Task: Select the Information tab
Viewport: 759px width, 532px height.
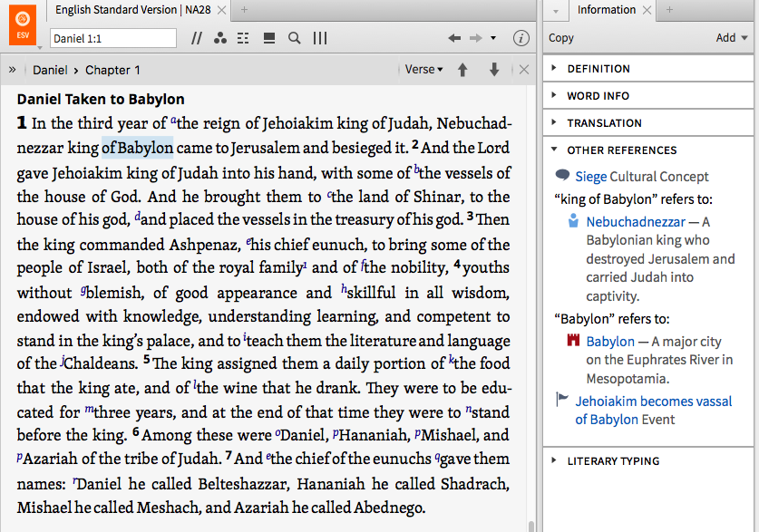Action: [x=606, y=10]
